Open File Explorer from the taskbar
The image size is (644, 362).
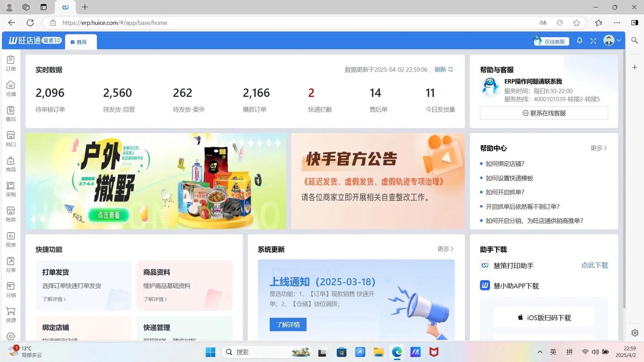point(379,352)
